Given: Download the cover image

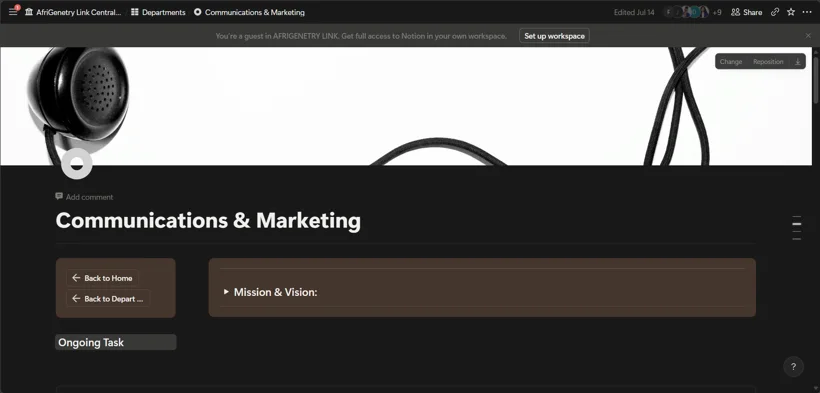Looking at the screenshot, I should 798,62.
